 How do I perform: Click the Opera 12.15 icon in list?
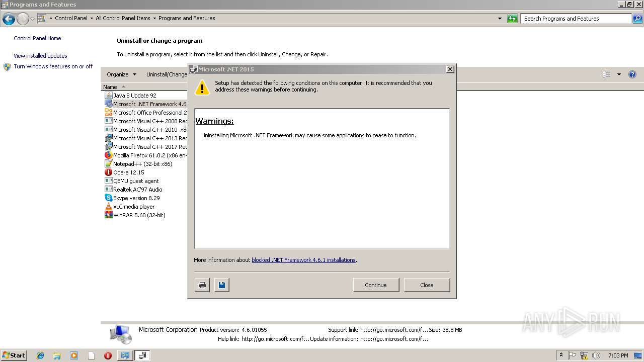click(108, 172)
